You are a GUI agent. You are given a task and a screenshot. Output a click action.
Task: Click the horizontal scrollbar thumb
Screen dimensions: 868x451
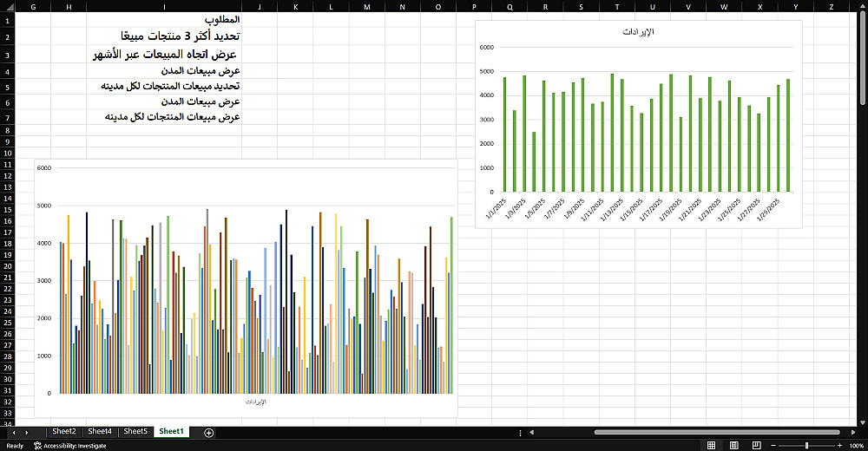(717, 432)
